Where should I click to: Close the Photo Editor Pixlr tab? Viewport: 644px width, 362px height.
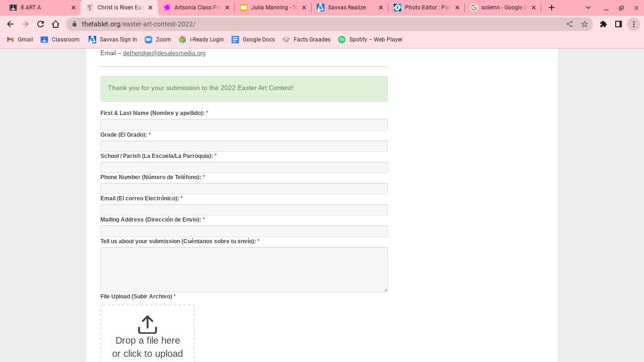tap(457, 8)
